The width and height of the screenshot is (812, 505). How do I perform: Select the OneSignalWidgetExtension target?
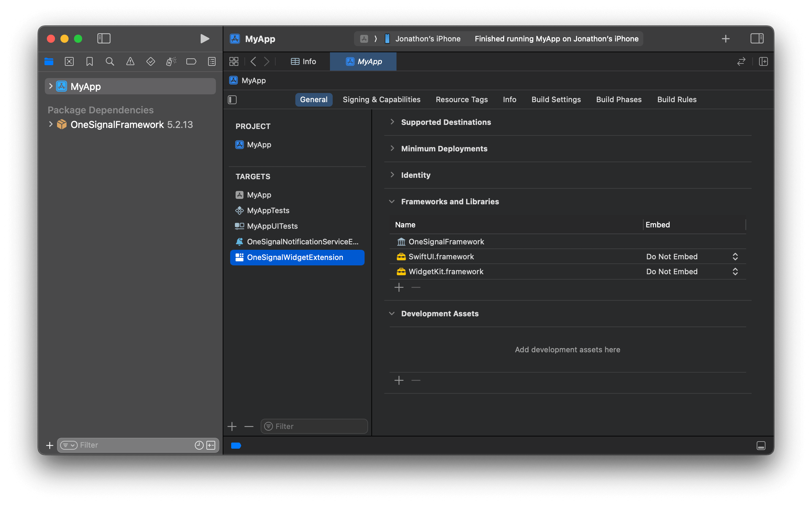(297, 257)
